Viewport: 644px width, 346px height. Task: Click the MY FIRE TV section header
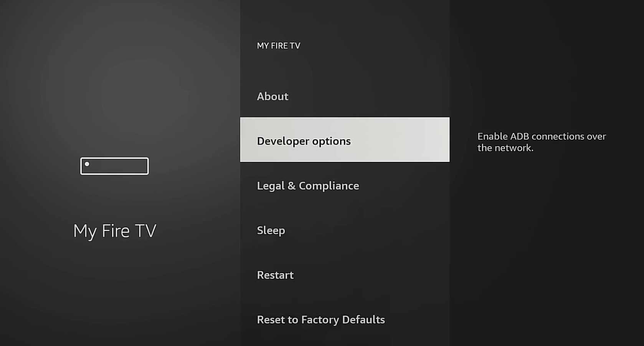pyautogui.click(x=278, y=46)
